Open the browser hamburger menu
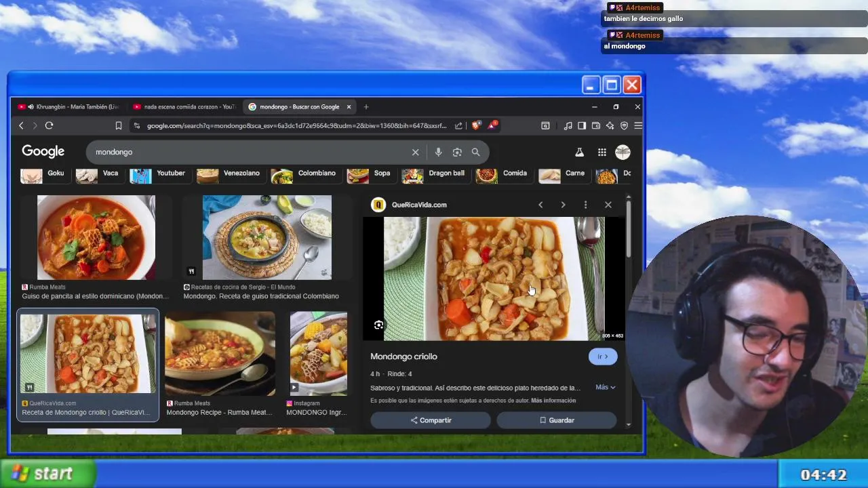 (637, 125)
